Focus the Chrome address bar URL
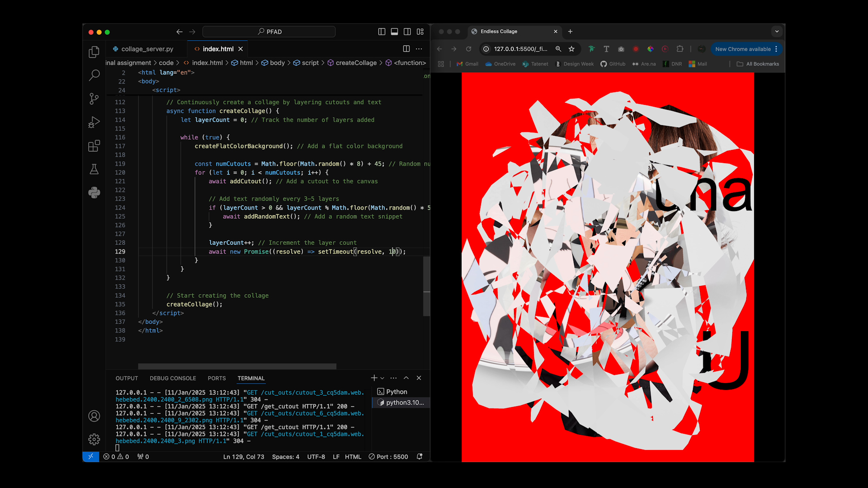Viewport: 868px width, 488px height. pyautogui.click(x=520, y=49)
